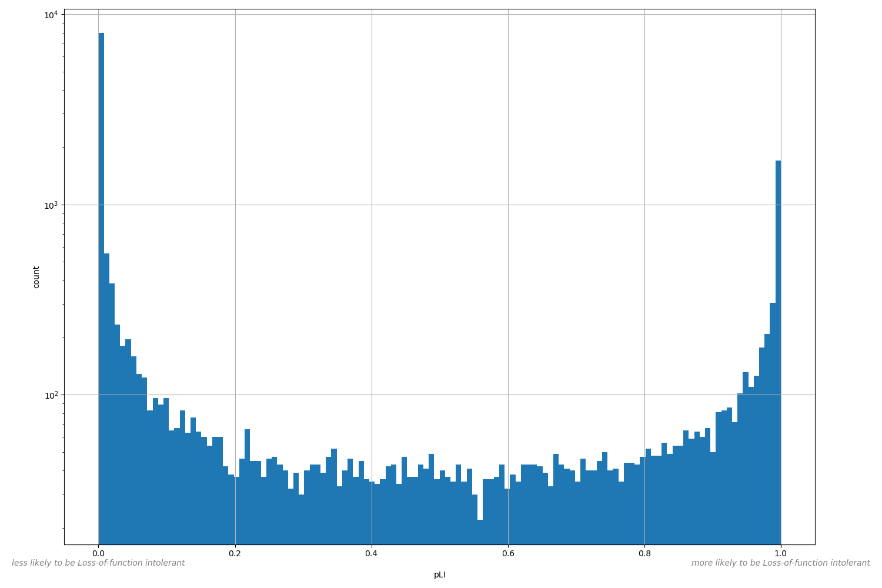Click the shortest histogram bar near pLI 0.56
Image resolution: width=882 pixels, height=588 pixels.
pyautogui.click(x=480, y=532)
